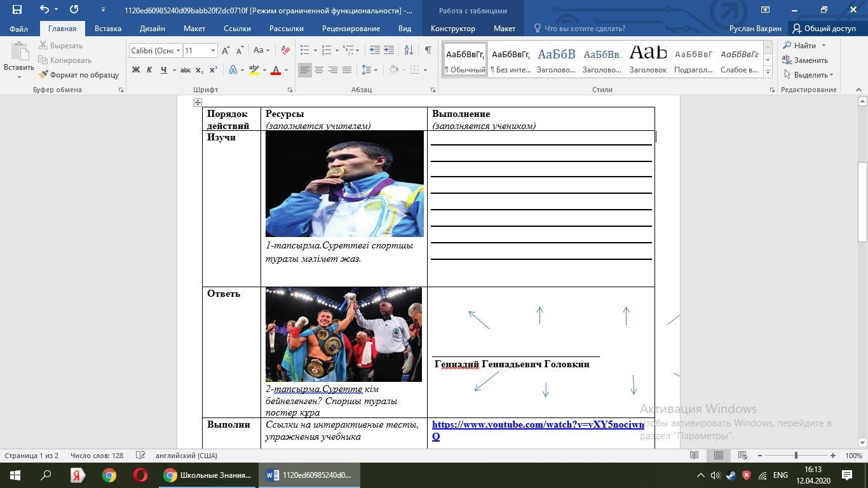This screenshot has height=488, width=868.
Task: Switch to the Вставка tab
Action: point(107,29)
